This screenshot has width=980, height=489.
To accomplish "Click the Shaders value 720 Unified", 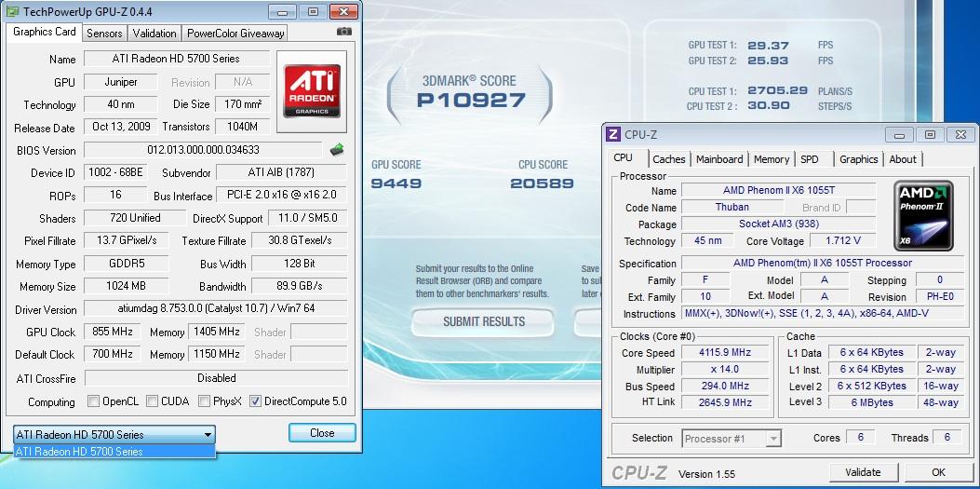I will coord(137,218).
